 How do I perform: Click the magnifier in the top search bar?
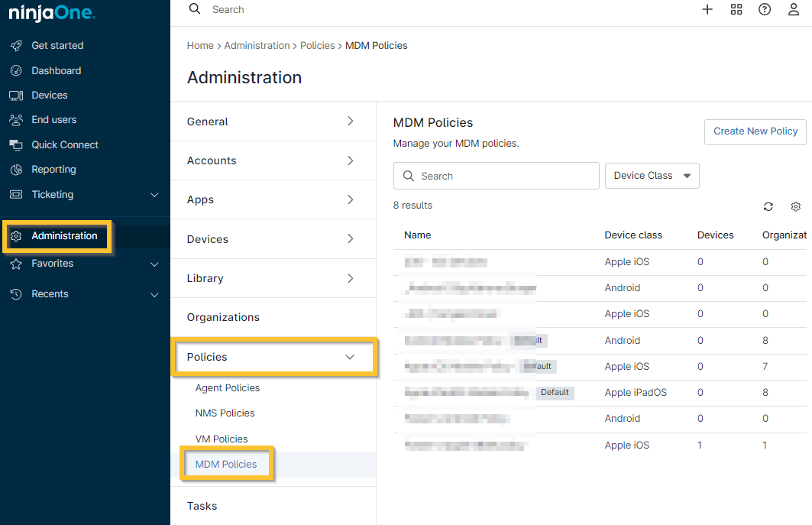(194, 10)
